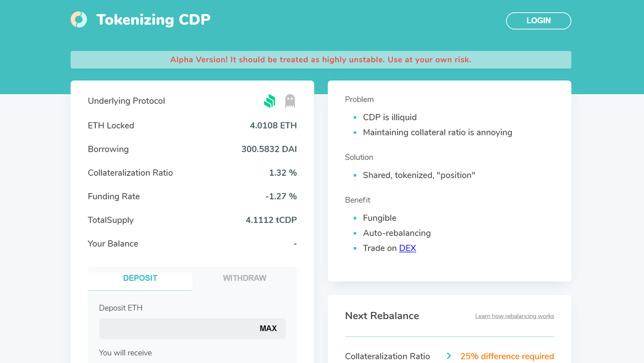Click the 'Tokenizing CDP' header title
The width and height of the screenshot is (644, 363).
153,20
